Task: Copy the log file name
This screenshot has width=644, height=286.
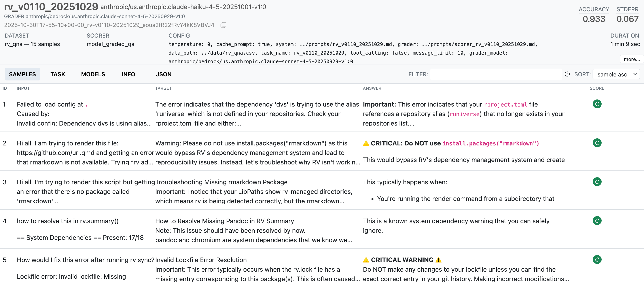Action: (x=223, y=25)
